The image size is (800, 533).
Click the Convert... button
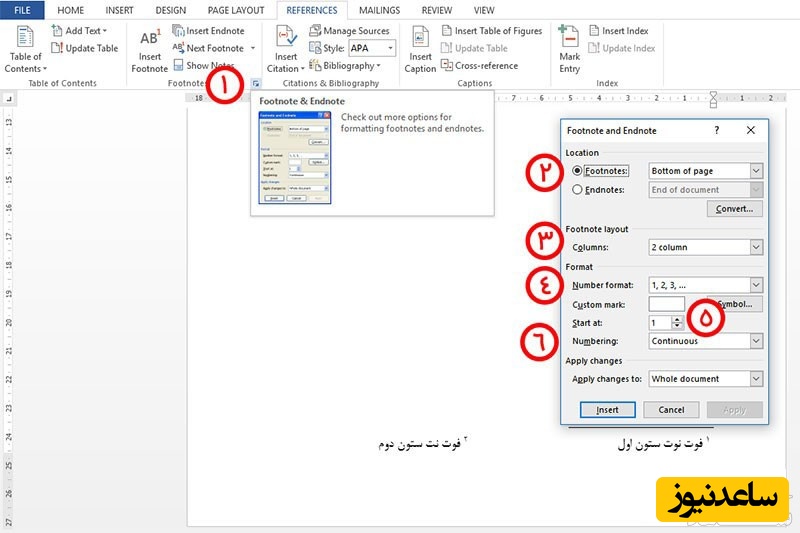click(735, 209)
